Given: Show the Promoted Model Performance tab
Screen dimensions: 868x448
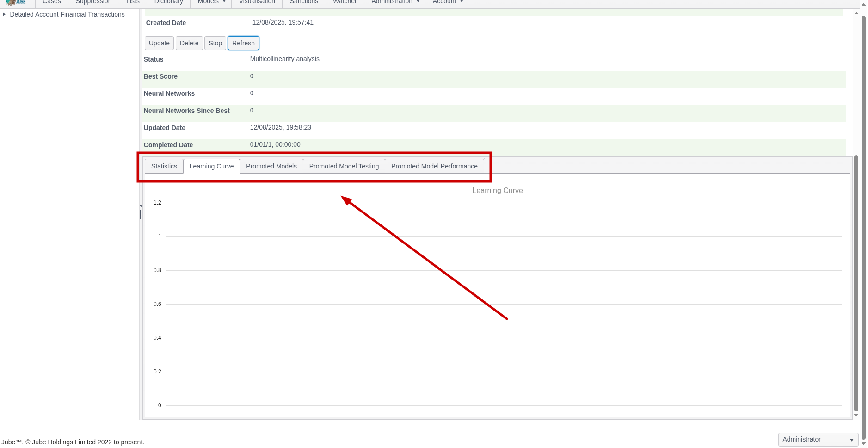Looking at the screenshot, I should click(434, 166).
